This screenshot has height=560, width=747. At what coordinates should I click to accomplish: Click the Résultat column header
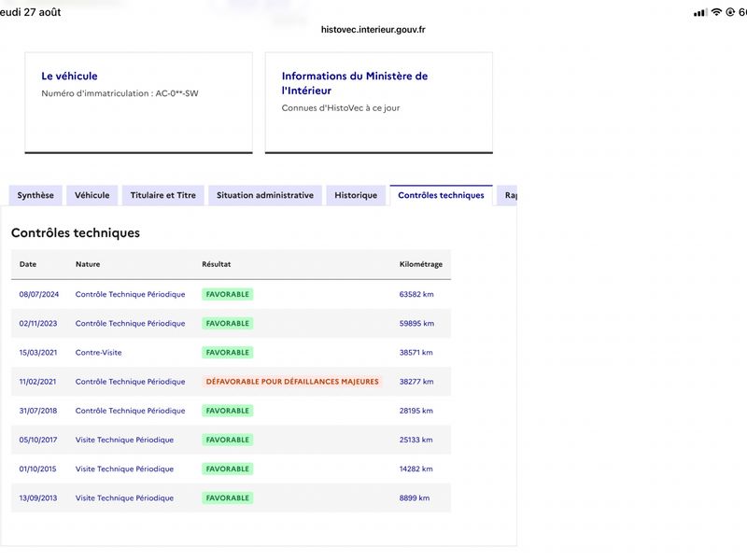[217, 264]
